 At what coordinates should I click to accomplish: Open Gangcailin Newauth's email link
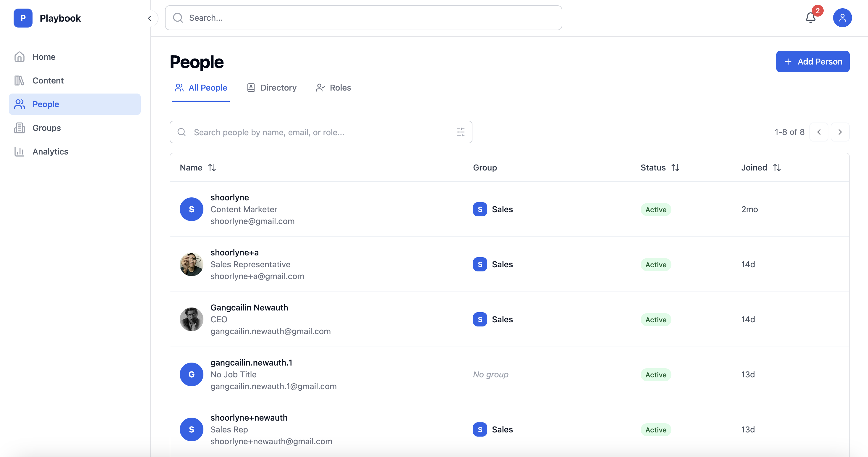click(x=271, y=331)
